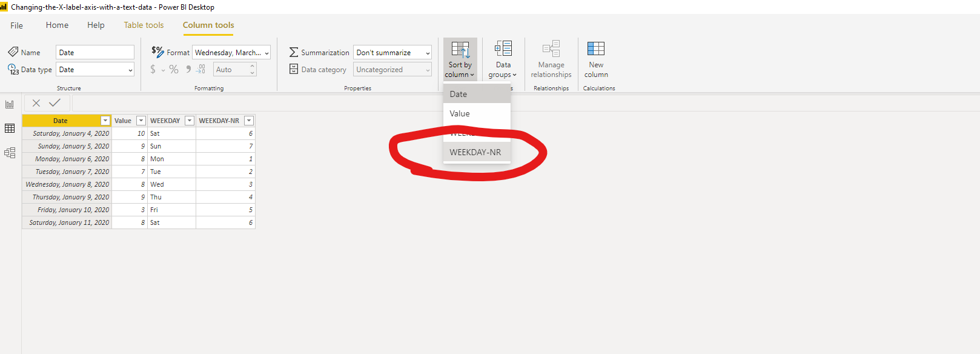This screenshot has width=980, height=354.
Task: Click cell Friday, January 10, 2020
Action: pos(67,210)
